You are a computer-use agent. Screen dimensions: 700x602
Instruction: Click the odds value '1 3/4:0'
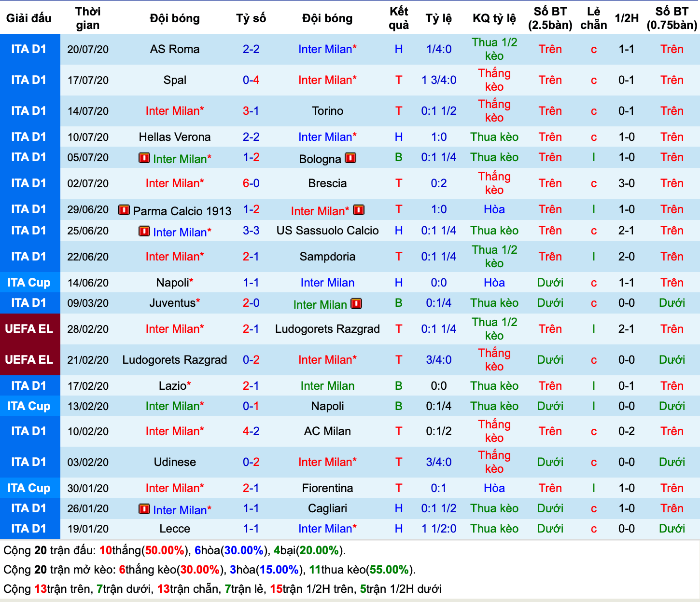(439, 80)
